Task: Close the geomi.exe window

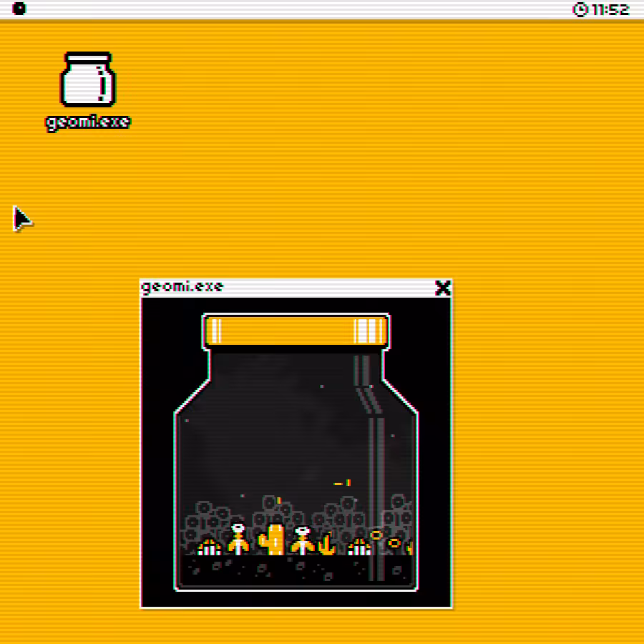Action: (443, 288)
